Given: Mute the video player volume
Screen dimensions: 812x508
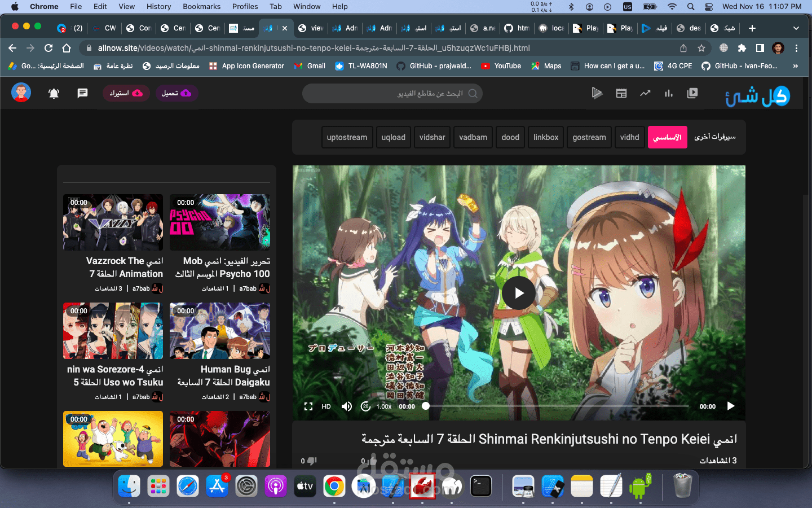Looking at the screenshot, I should (346, 406).
